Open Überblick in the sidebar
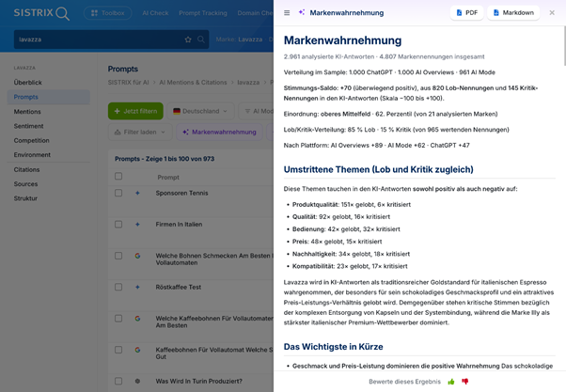Screen dimensions: 566x392 28,83
